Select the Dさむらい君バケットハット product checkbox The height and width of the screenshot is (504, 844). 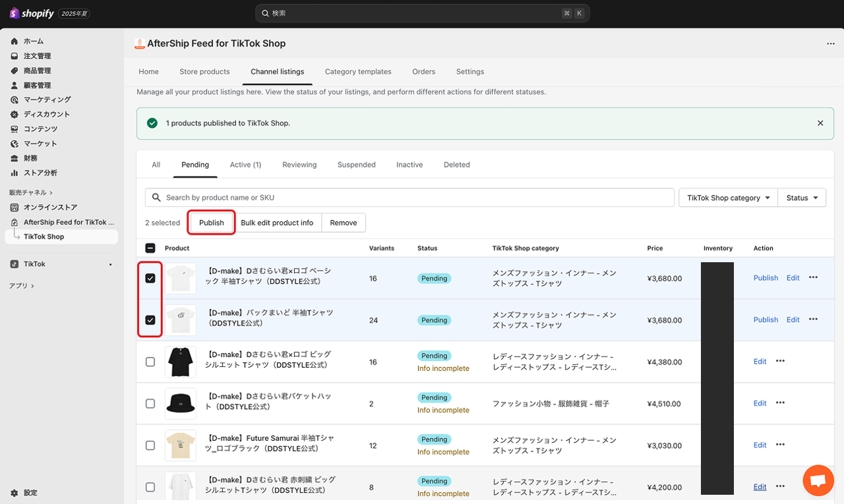[150, 404]
